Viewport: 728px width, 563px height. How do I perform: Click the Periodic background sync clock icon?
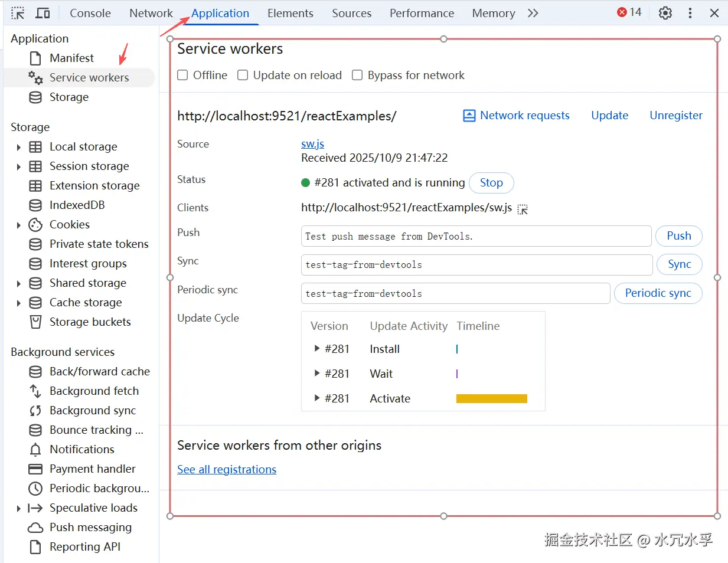pos(35,488)
